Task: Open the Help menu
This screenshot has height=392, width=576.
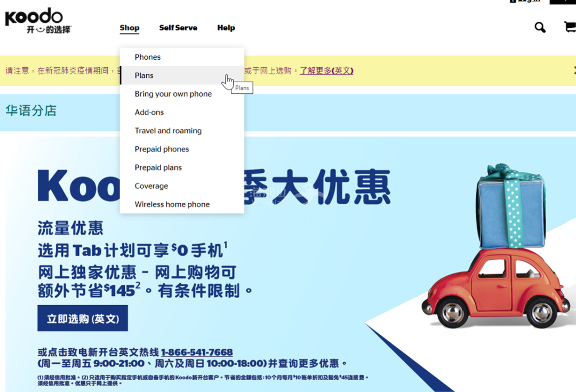Action: click(226, 28)
